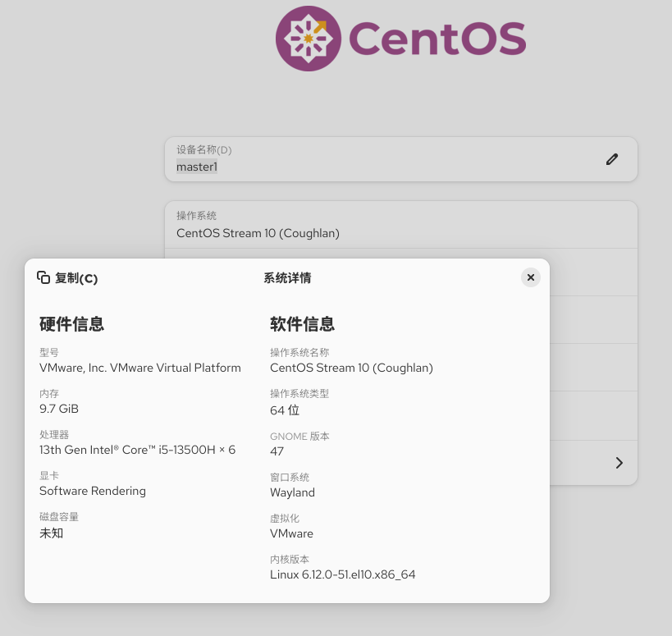Click the CentOS wordmark text
This screenshot has height=636, width=672.
(x=437, y=39)
